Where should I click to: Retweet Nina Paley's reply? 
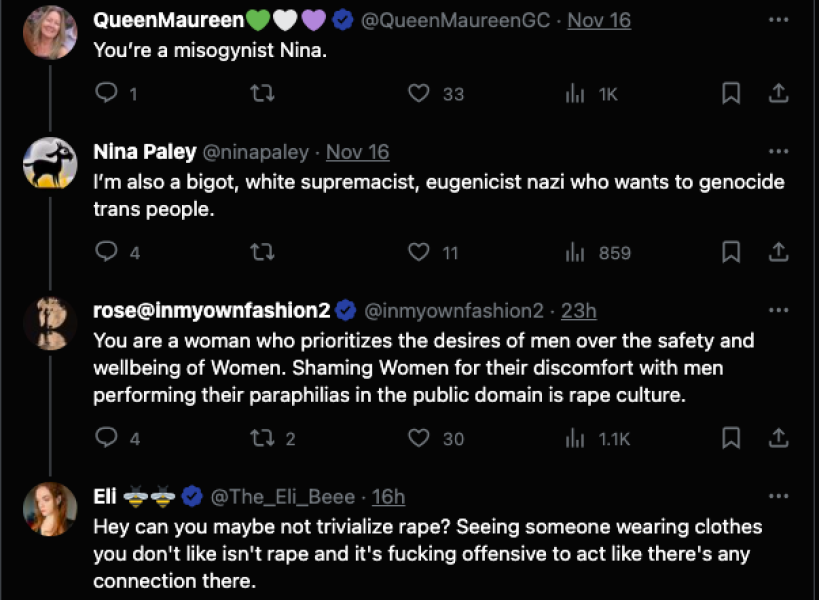coord(263,252)
